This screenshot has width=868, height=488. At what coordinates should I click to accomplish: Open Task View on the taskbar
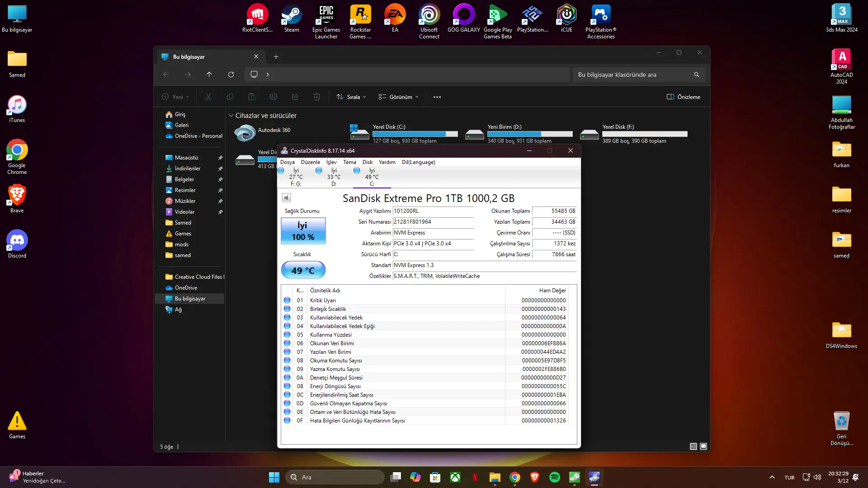click(x=396, y=477)
